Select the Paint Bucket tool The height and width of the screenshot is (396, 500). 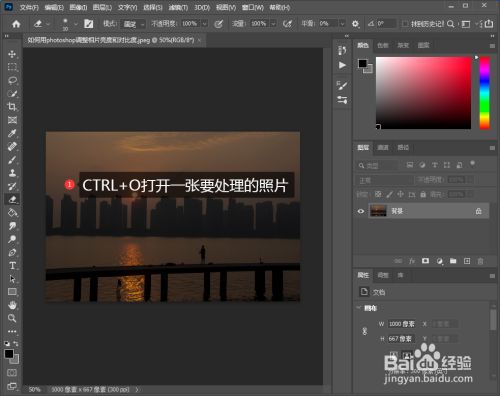click(x=12, y=212)
